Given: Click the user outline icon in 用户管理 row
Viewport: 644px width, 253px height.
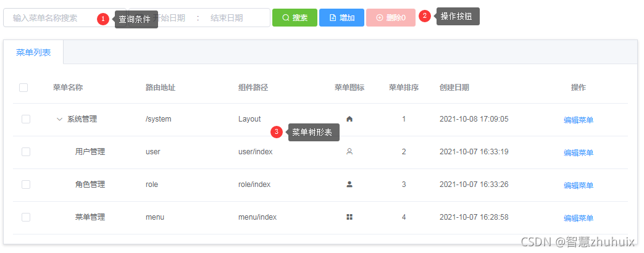Looking at the screenshot, I should (x=349, y=152).
